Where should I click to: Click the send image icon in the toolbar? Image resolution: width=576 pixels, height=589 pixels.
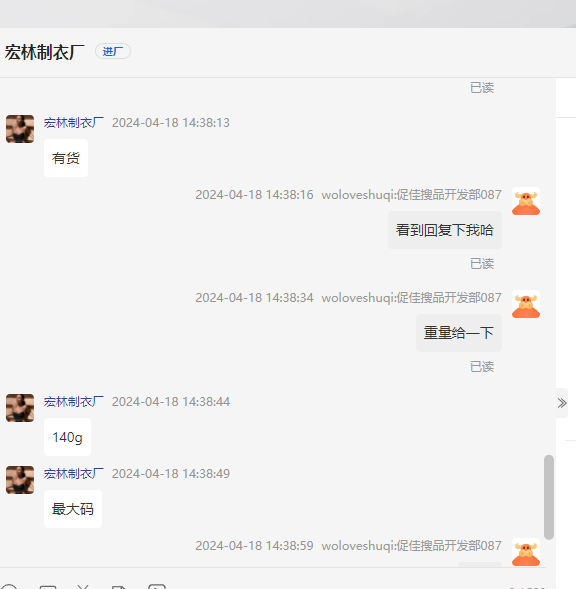click(x=48, y=587)
